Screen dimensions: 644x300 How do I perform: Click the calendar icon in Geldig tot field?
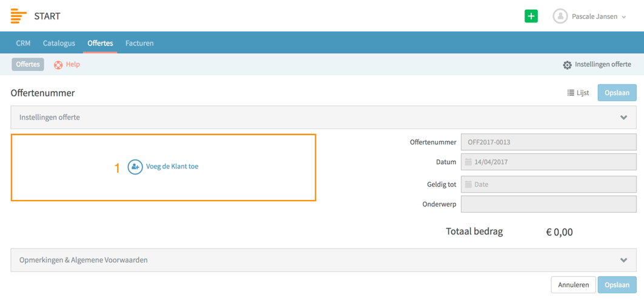[468, 185]
